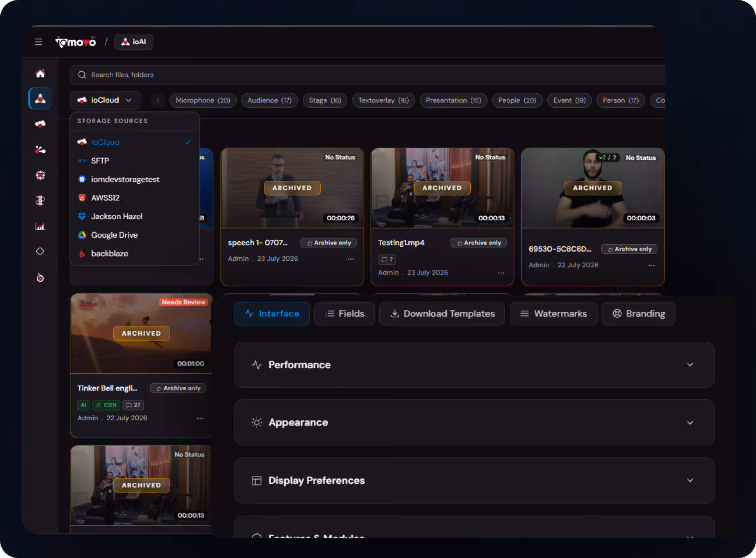Open the ioCloud storage dropdown
This screenshot has height=558, width=756.
tap(105, 100)
